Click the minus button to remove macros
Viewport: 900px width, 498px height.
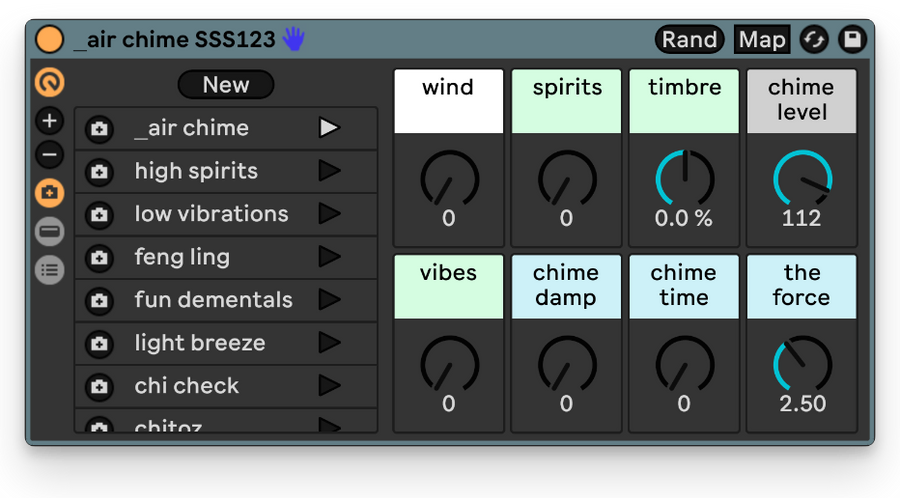pos(49,154)
